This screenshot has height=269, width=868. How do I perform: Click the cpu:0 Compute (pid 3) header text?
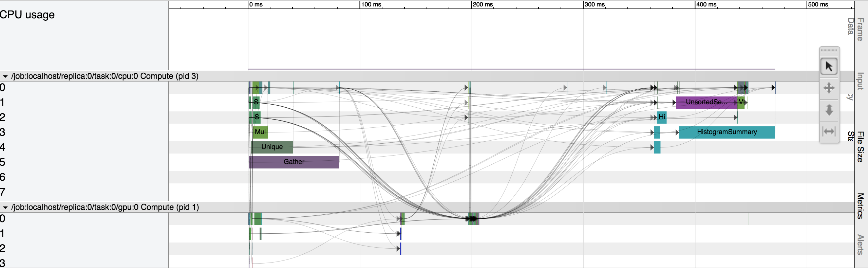click(105, 76)
